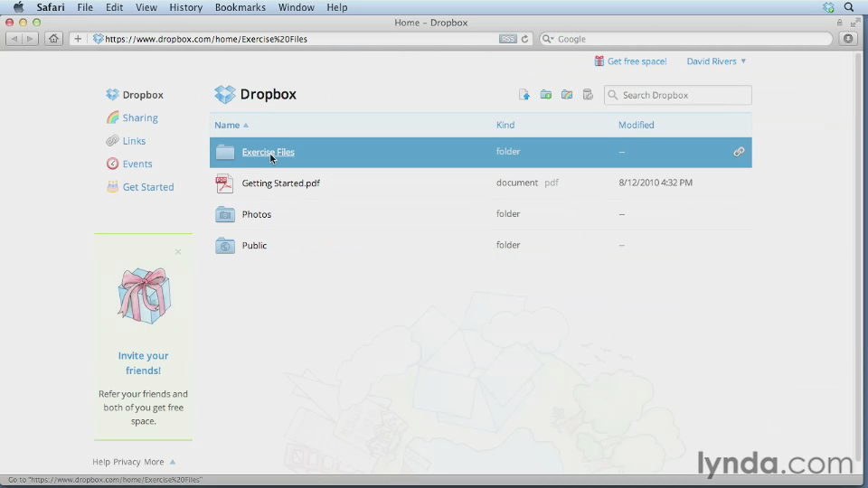Click the Share a folder icon
The image size is (868, 488).
click(x=567, y=95)
